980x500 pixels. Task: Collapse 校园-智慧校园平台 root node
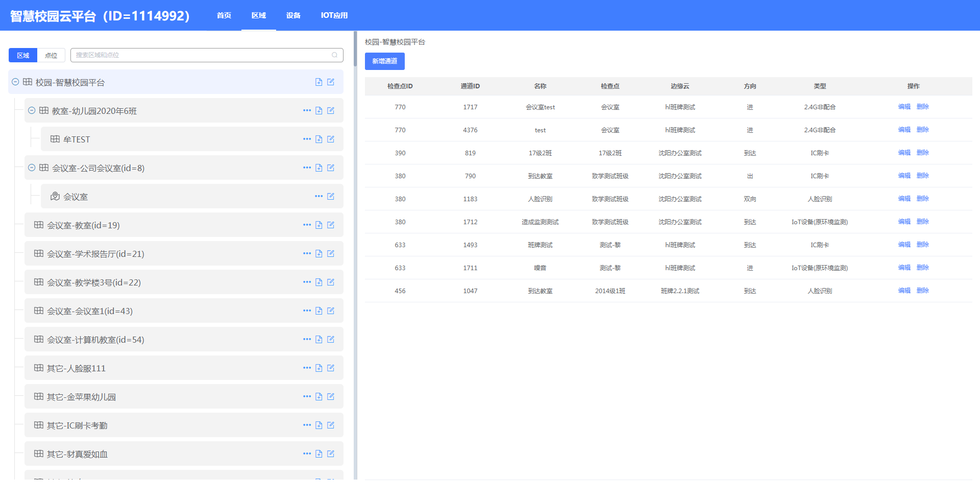tap(15, 82)
